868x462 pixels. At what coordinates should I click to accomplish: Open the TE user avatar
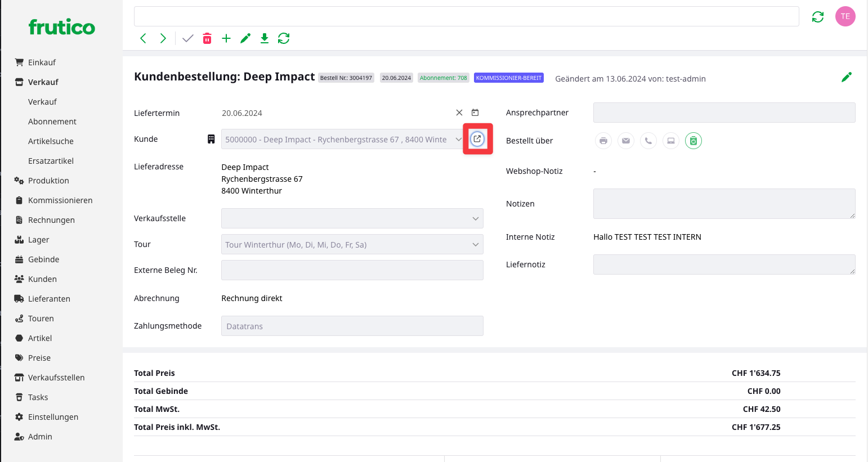[x=845, y=16]
